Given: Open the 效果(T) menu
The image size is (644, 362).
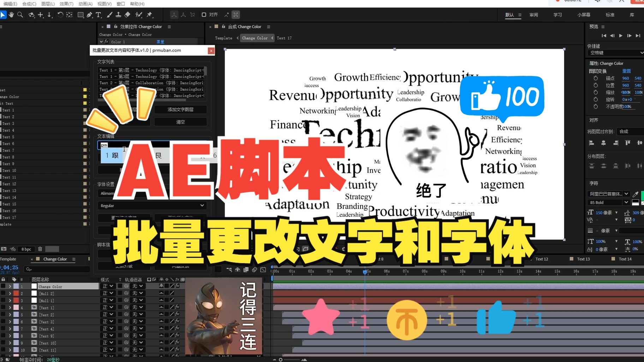Looking at the screenshot, I should click(67, 4).
